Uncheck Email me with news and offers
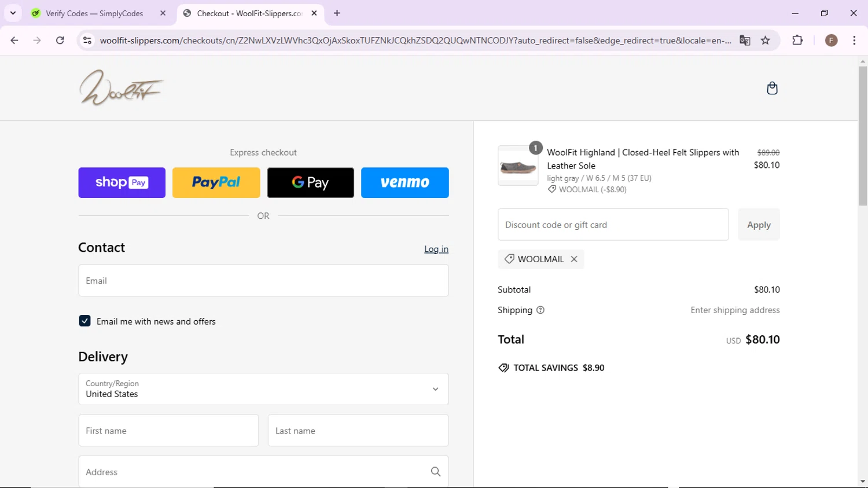 click(84, 321)
